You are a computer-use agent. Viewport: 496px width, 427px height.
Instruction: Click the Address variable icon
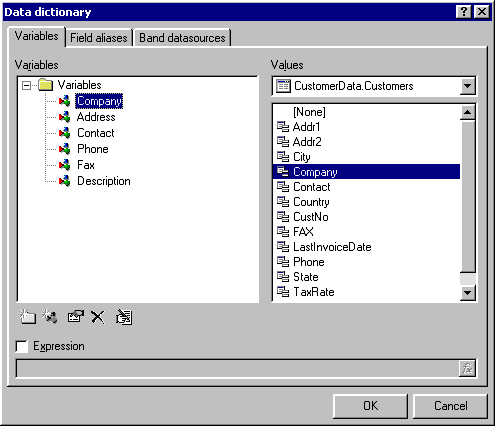64,117
